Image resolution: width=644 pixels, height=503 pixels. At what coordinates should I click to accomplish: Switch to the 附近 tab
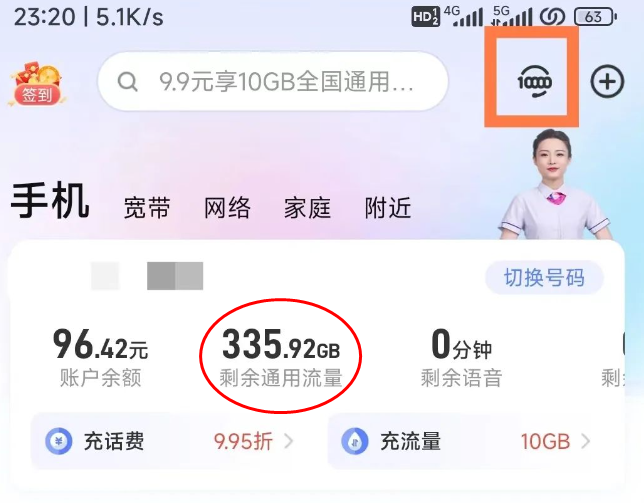coord(388,207)
